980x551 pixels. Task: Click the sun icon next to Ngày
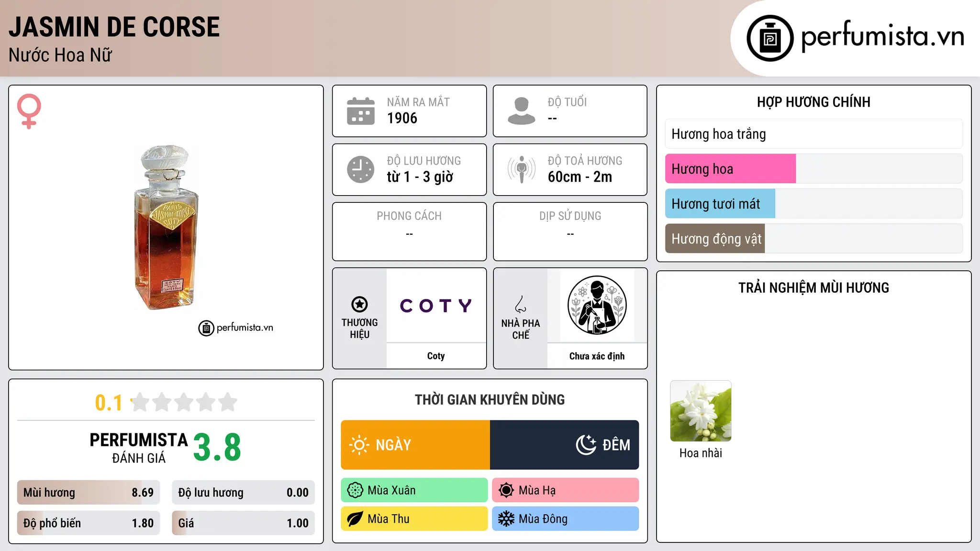click(359, 445)
